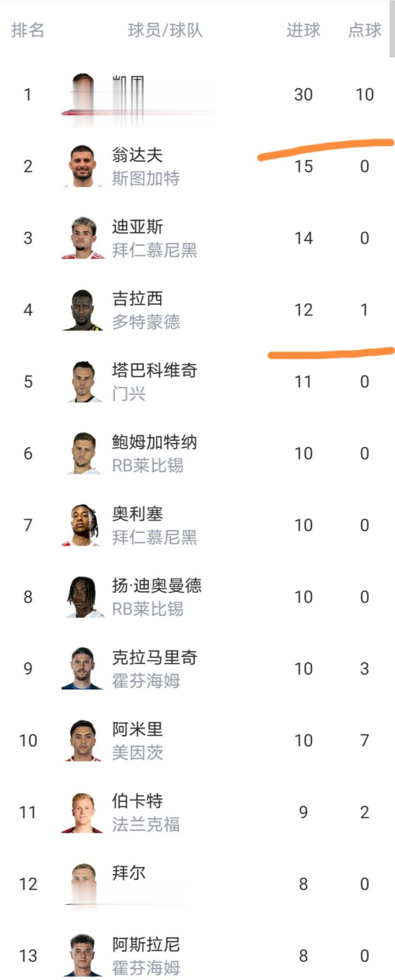Open the 吉拉西 player avatar
395x980 pixels.
(83, 310)
